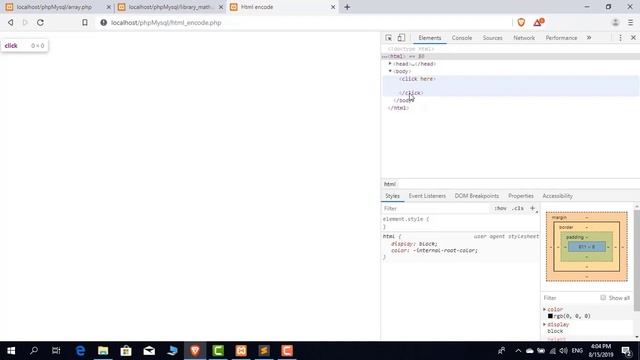640x360 pixels.
Task: Open Mail app from taskbar
Action: click(149, 351)
